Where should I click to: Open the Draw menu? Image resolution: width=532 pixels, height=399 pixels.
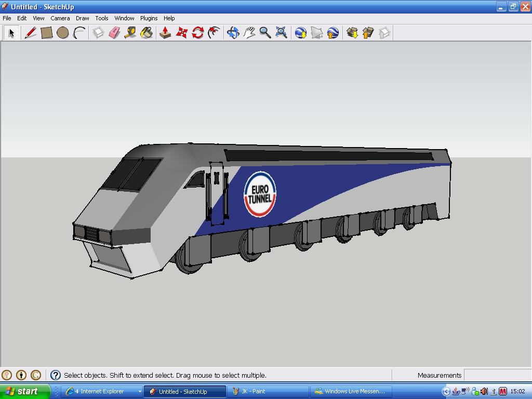coord(83,18)
